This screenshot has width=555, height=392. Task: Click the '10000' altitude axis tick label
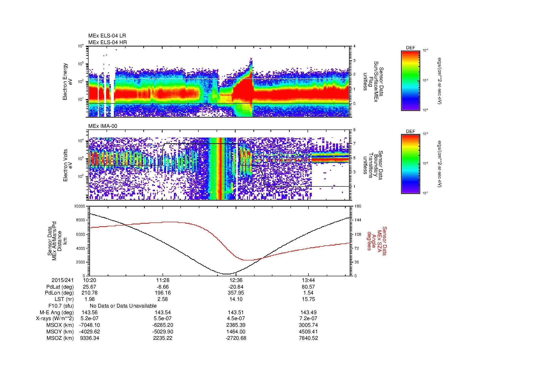(x=80, y=206)
